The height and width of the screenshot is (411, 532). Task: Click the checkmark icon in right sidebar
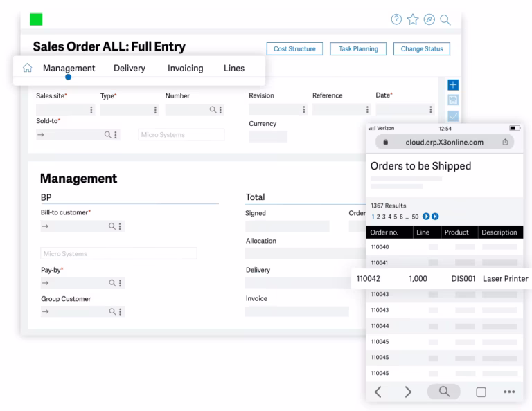453,116
